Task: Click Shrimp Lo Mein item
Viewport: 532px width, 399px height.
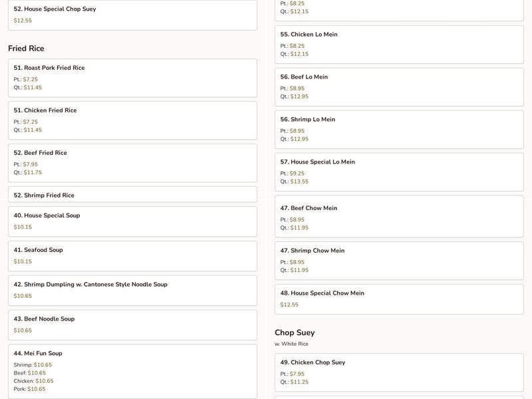Action: tap(399, 129)
